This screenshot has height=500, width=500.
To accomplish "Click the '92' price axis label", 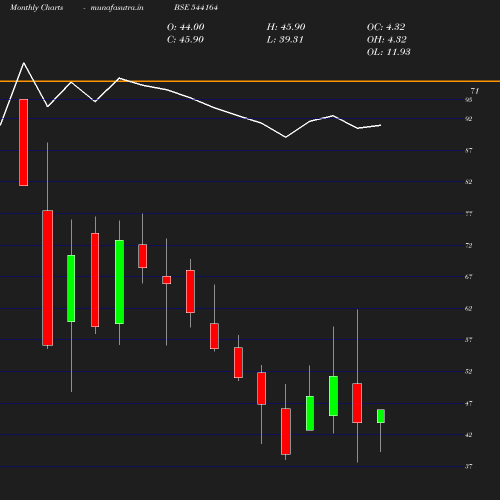I will click(x=469, y=119).
